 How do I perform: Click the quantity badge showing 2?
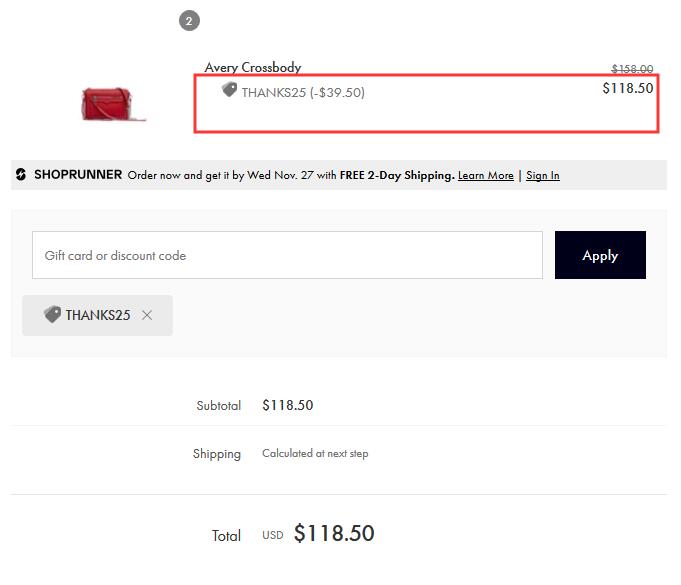click(189, 21)
